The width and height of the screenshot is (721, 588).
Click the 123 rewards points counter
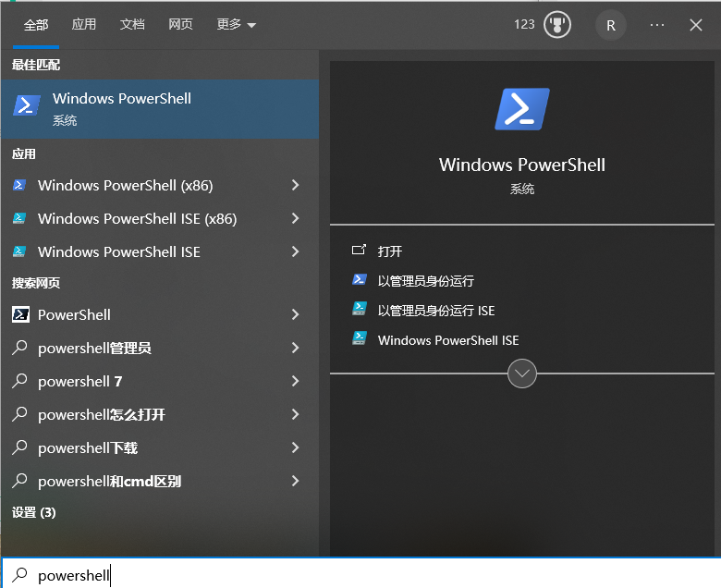(x=524, y=24)
